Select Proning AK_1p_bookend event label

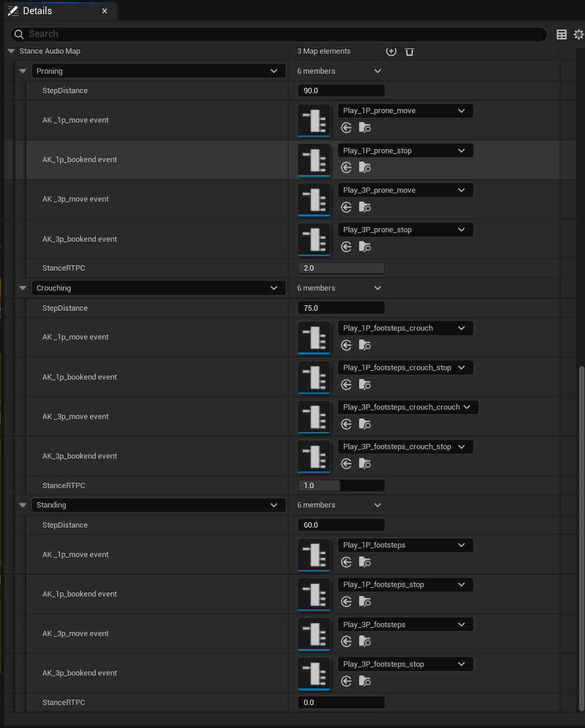pyautogui.click(x=80, y=160)
